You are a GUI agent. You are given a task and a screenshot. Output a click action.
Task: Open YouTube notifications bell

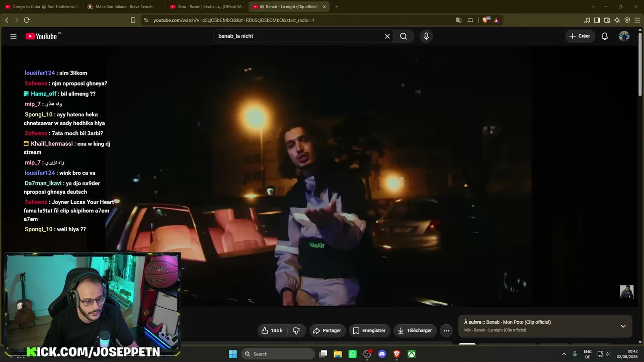click(605, 36)
